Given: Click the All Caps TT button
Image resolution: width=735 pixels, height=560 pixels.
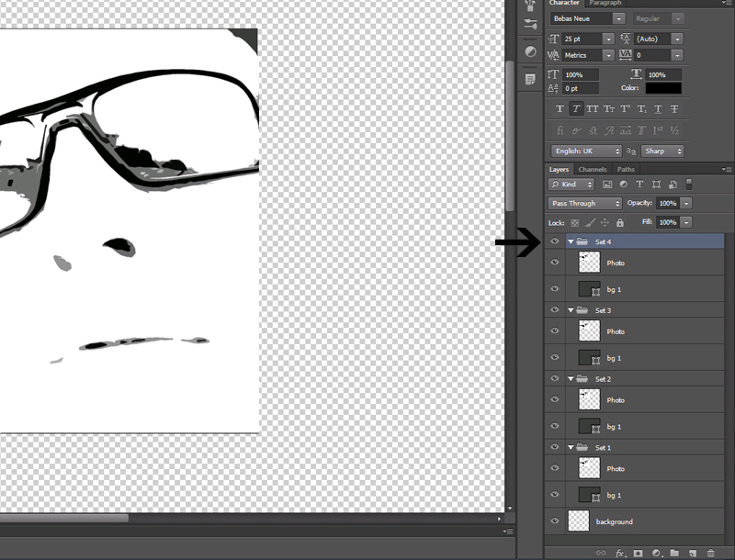Looking at the screenshot, I should [593, 108].
